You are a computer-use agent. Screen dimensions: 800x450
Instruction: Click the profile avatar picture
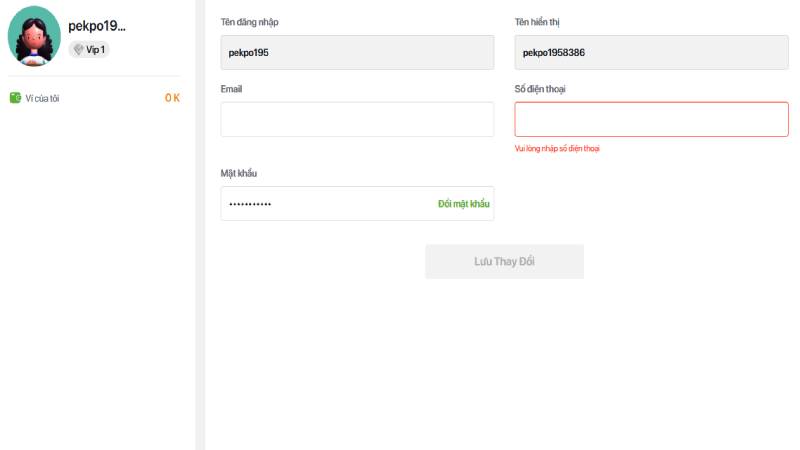(x=34, y=36)
